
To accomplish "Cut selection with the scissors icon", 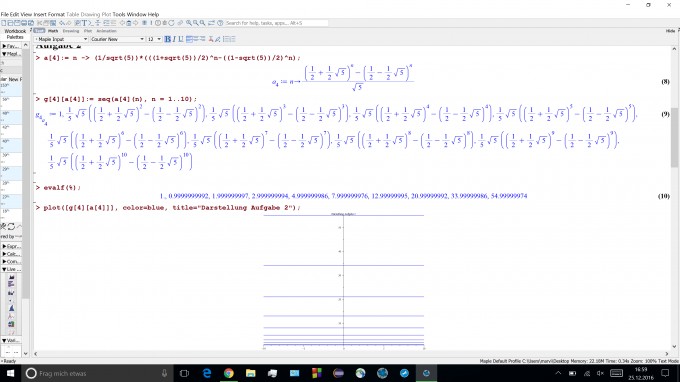I will click(39, 23).
